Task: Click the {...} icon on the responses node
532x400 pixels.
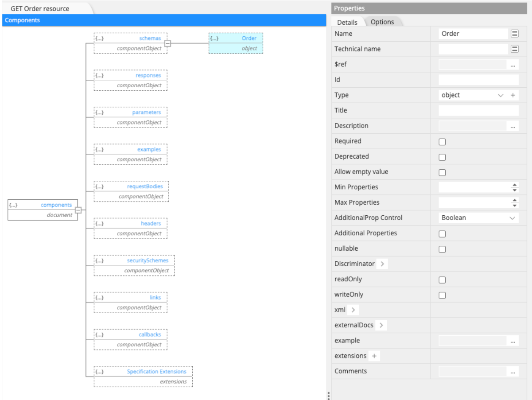Action: click(x=98, y=75)
